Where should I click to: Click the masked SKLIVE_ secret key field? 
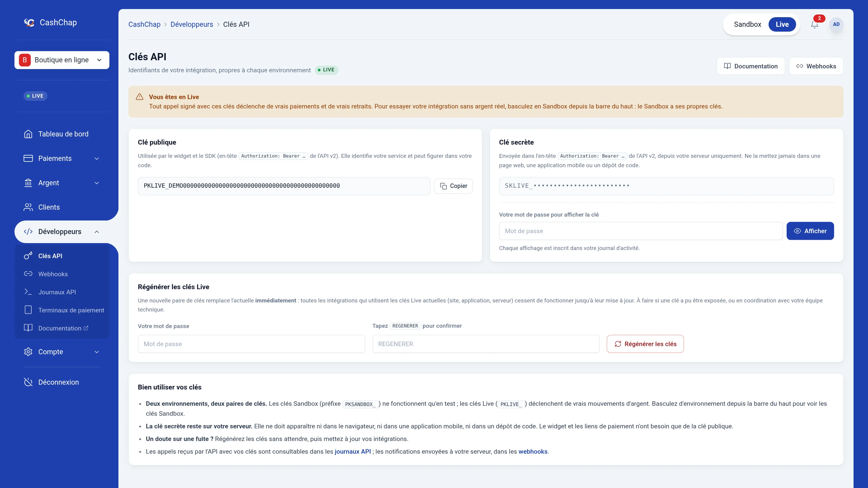point(666,186)
